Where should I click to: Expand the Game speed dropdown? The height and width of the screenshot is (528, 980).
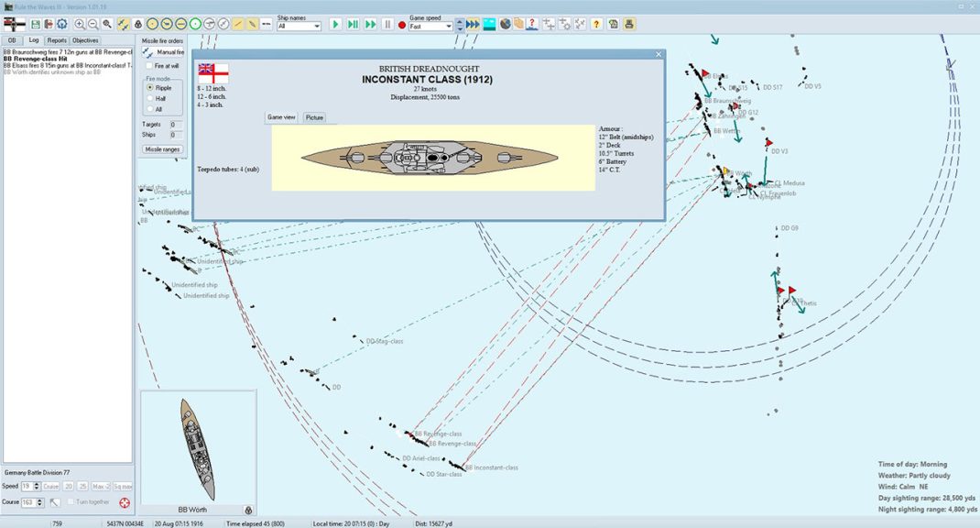(448, 27)
